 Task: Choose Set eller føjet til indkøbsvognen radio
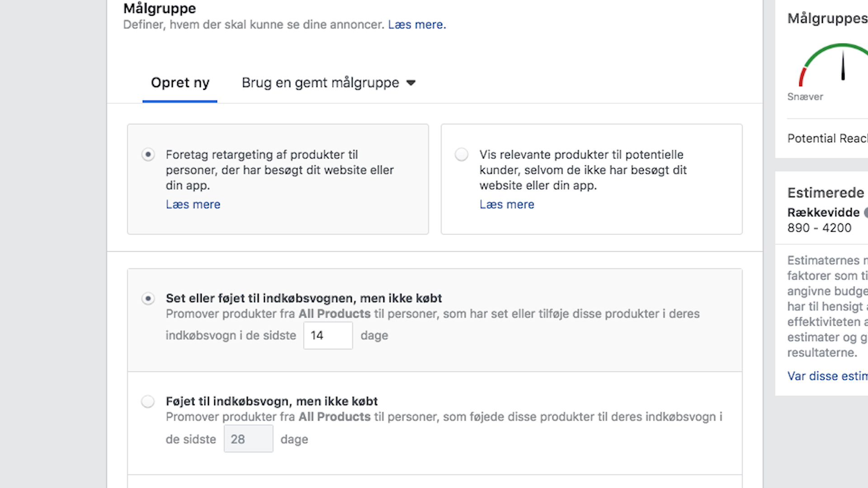coord(148,299)
